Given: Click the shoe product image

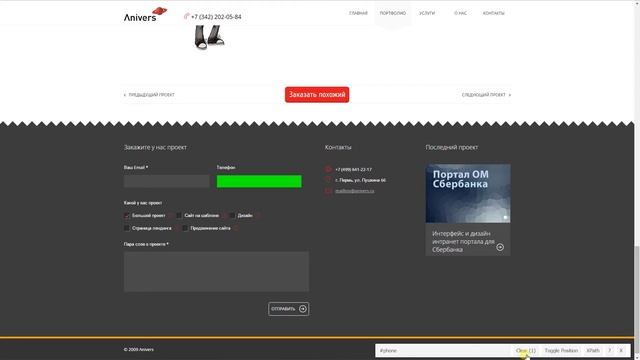Looking at the screenshot, I should tap(209, 37).
